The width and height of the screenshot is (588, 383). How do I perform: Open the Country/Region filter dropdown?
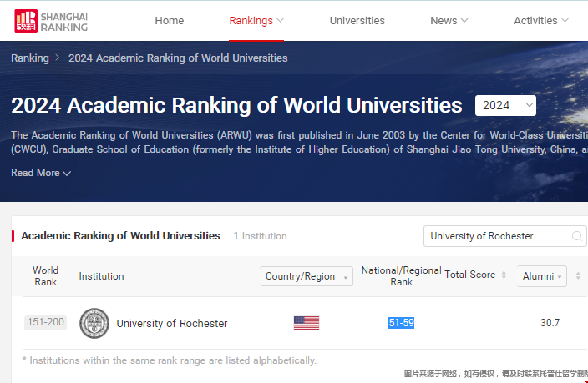click(306, 276)
